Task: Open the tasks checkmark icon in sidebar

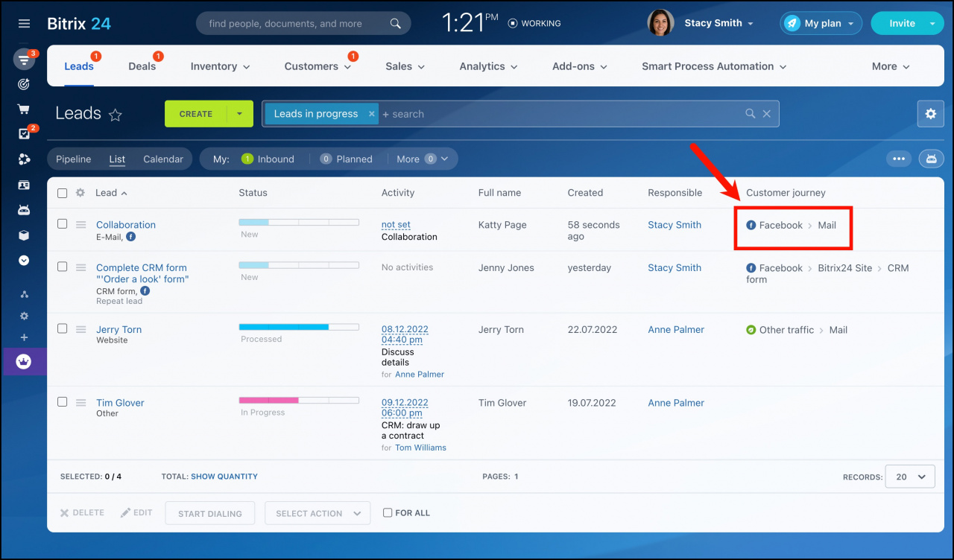Action: pos(24,134)
